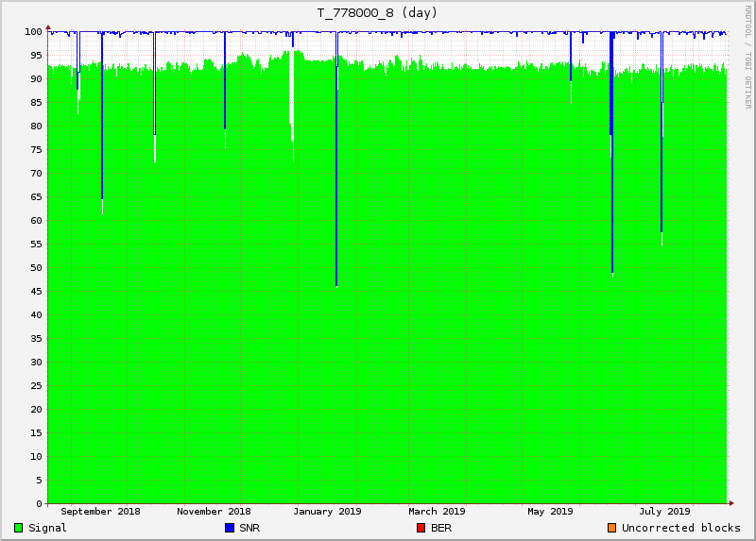Click the 'BER' legend label
The image size is (756, 541).
tap(441, 528)
